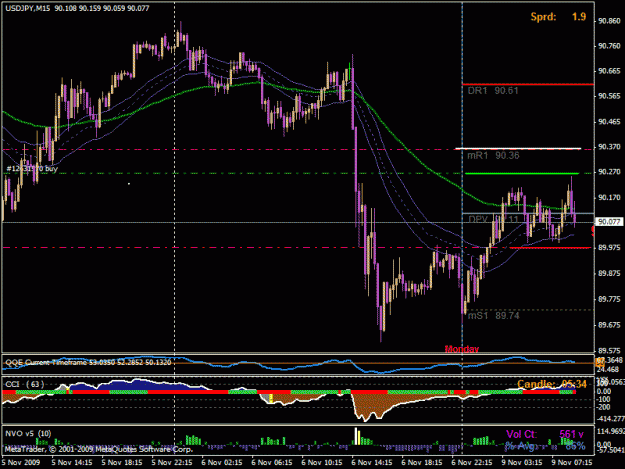Click the 6 Nov 02:15 time label

tap(222, 463)
